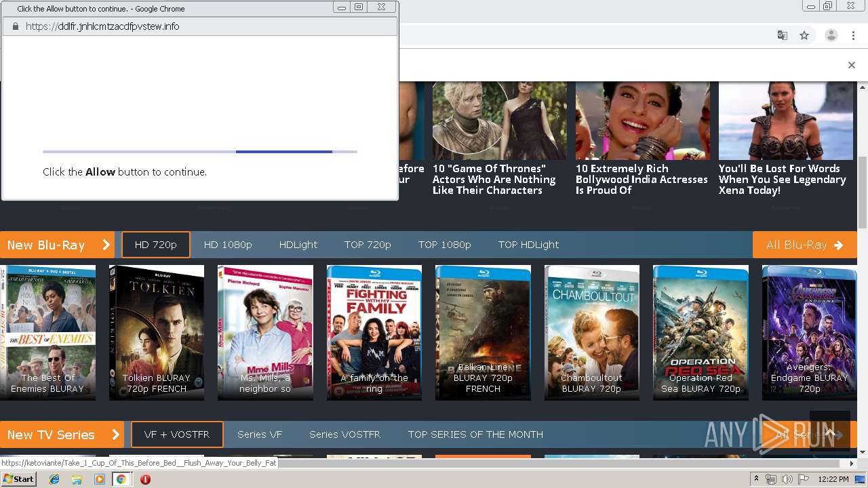Viewport: 868px width, 488px height.
Task: Show hidden system tray icons
Action: [x=757, y=479]
